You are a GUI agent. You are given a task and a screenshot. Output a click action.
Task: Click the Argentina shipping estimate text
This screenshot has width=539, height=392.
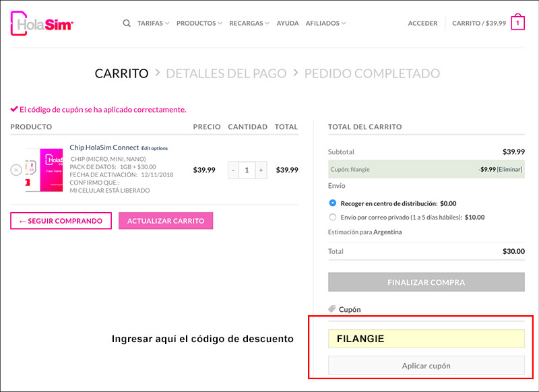387,232
